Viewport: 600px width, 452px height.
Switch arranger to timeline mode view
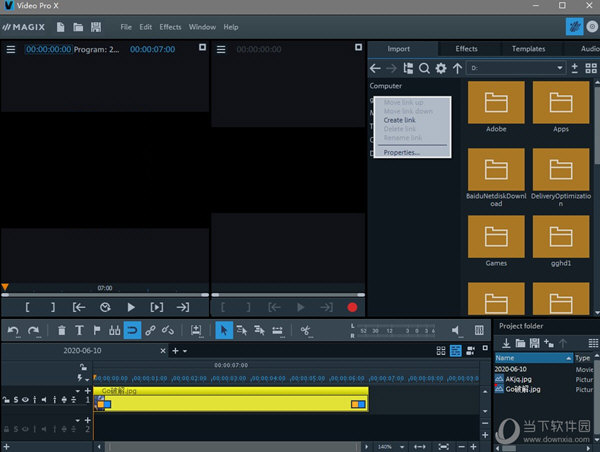pyautogui.click(x=455, y=351)
